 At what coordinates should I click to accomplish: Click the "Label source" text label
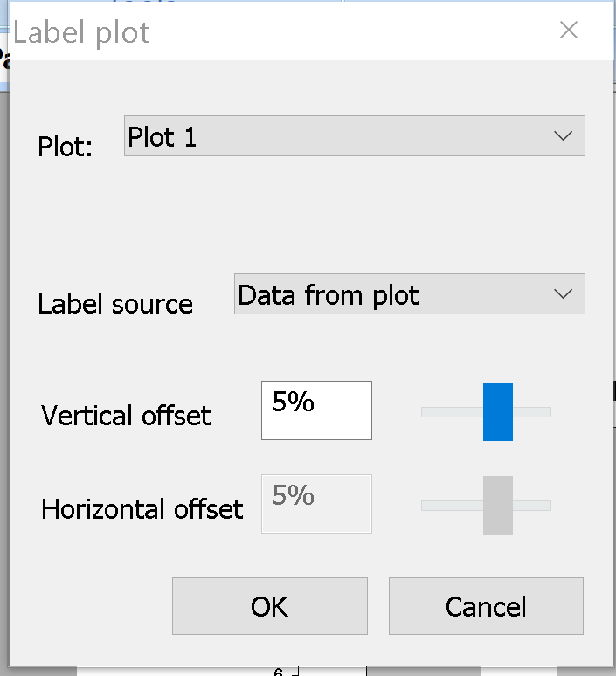[x=115, y=304]
